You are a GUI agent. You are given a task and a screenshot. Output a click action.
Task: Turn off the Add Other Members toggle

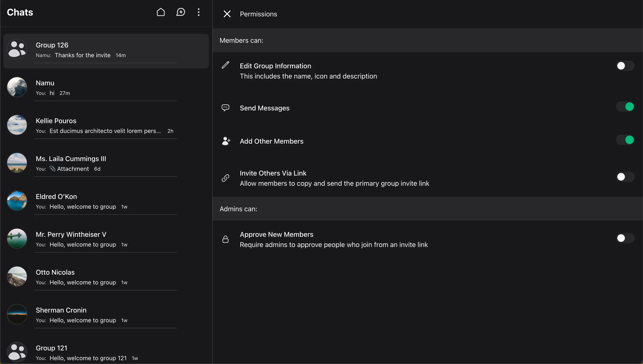click(625, 140)
